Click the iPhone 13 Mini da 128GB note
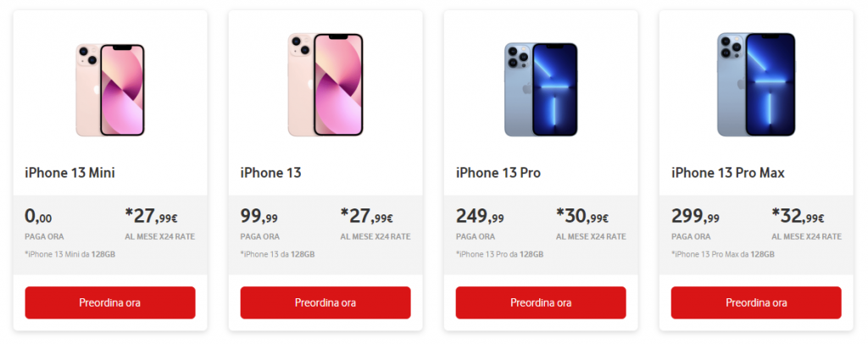 pos(70,254)
